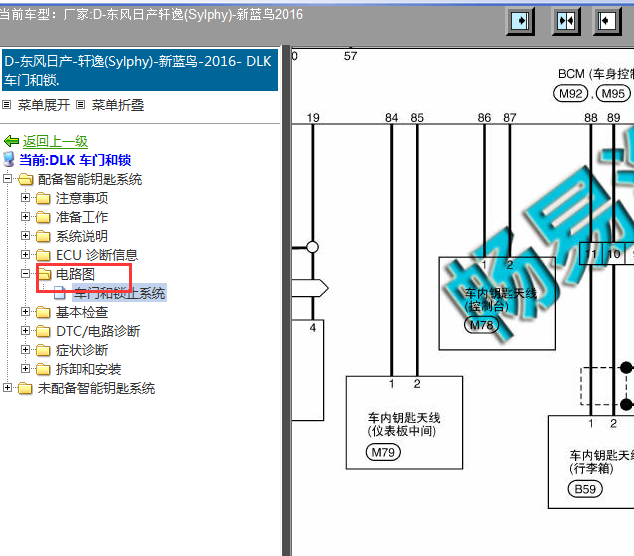Expand the 准备工作 folder node

pyautogui.click(x=25, y=217)
